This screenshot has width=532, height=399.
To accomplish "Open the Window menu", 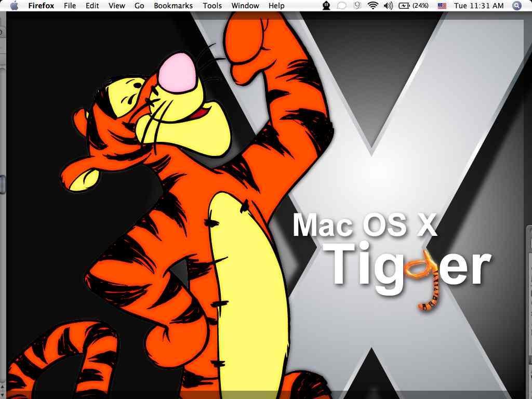I will click(x=245, y=6).
